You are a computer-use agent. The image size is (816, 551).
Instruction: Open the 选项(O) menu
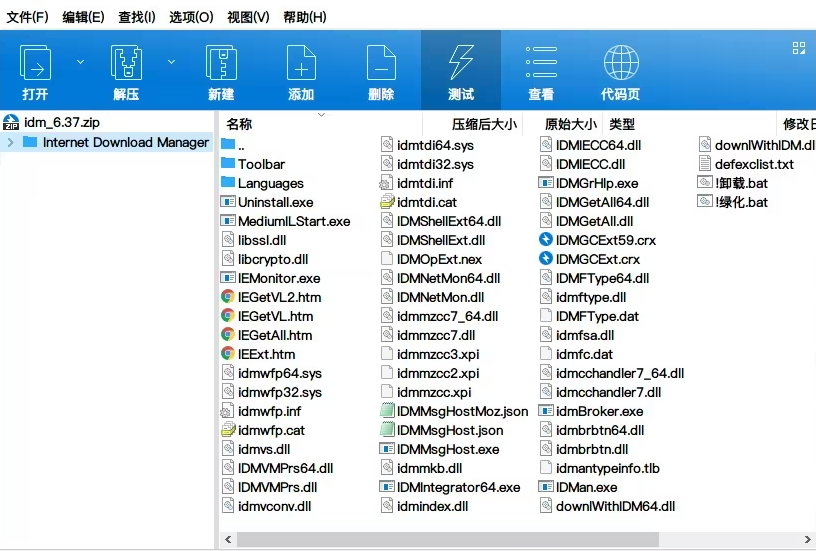tap(191, 17)
